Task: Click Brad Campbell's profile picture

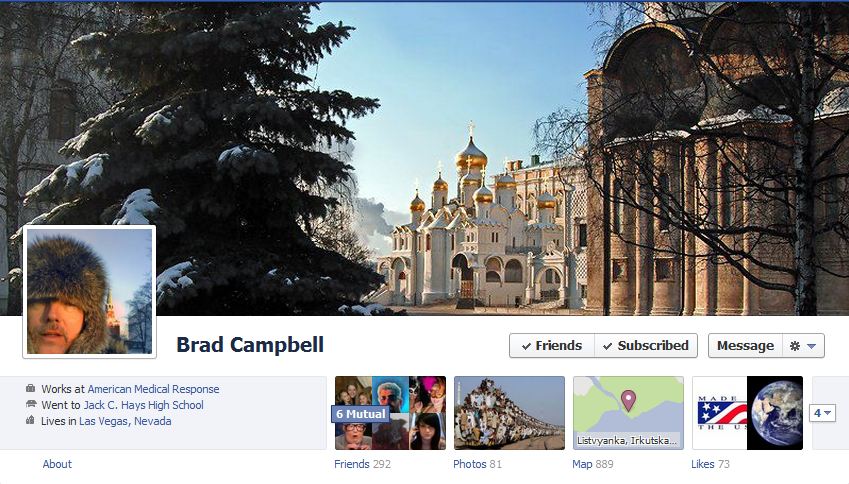Action: click(x=89, y=291)
